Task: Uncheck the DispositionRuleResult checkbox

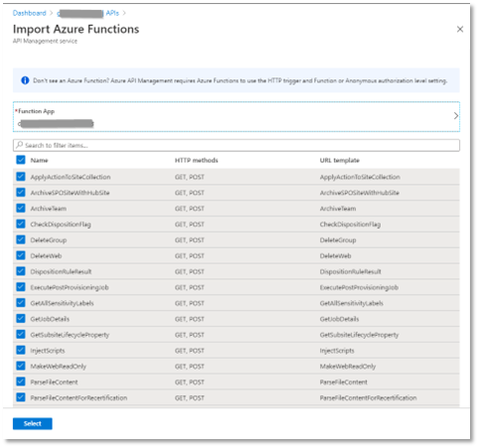Action: pos(21,271)
